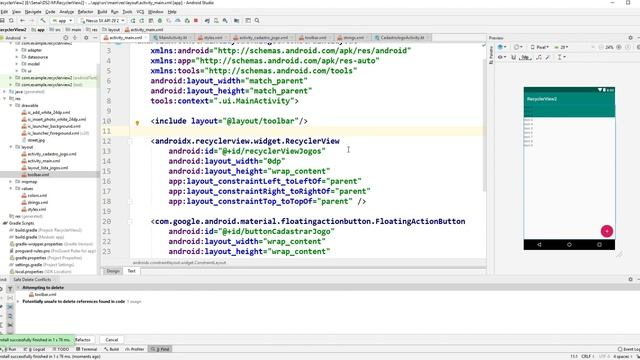Click the Project Structure icon in toolbar

[236, 20]
